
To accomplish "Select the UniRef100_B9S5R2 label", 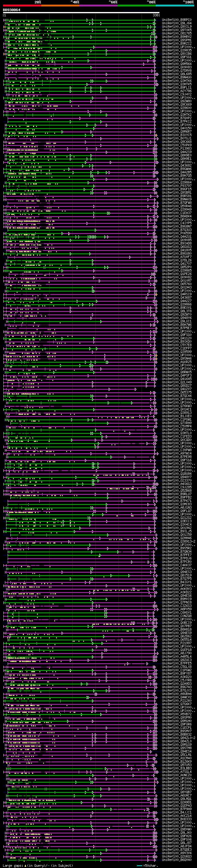I will pos(177,548).
